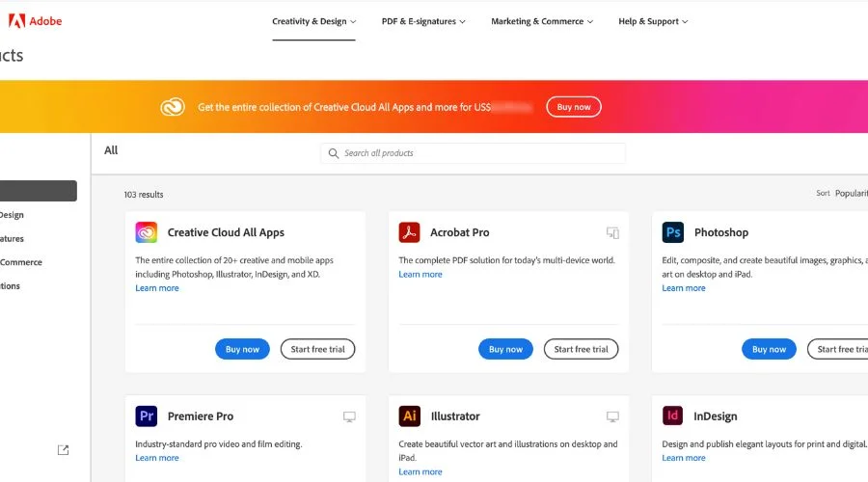Select the Commerce category in the sidebar
868x482 pixels.
tap(21, 262)
